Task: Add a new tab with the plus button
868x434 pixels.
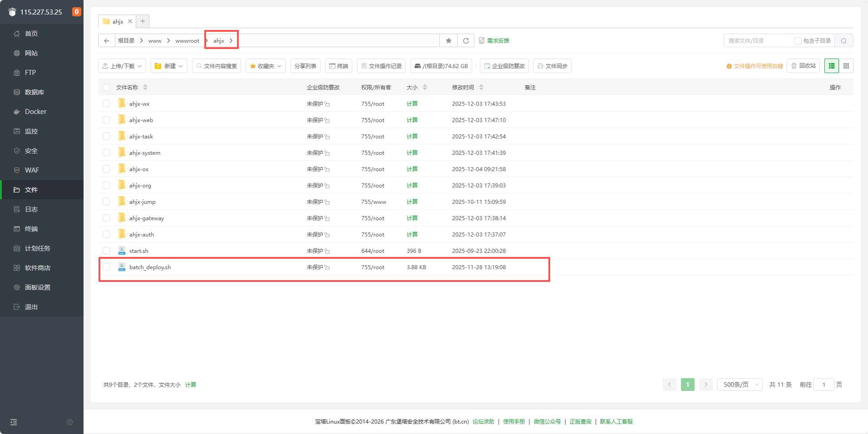Action: (x=143, y=21)
